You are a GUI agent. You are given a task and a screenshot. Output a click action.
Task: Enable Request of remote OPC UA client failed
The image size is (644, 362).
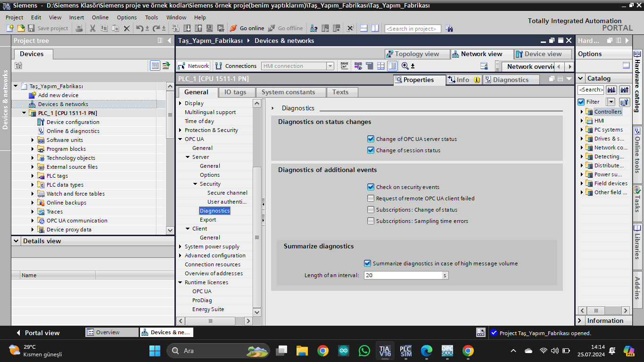[371, 198]
